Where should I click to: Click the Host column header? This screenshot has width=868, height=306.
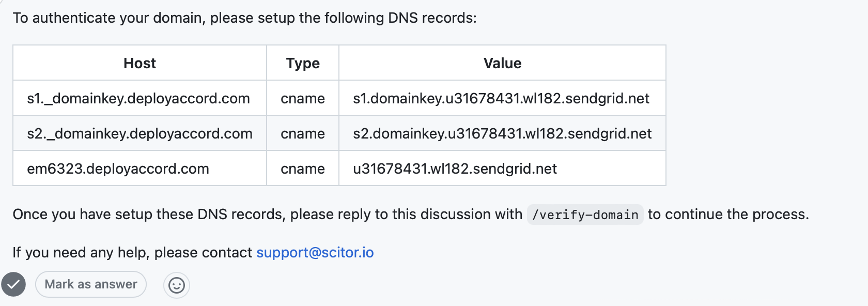tap(139, 63)
